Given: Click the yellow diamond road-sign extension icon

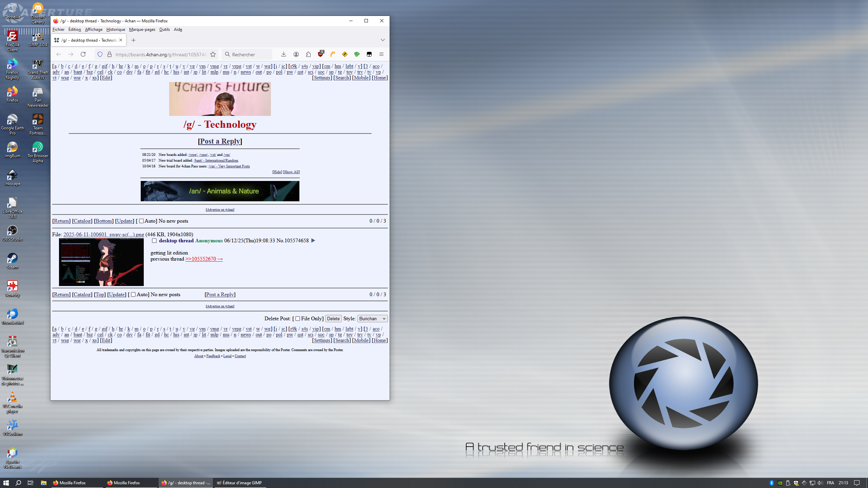Looking at the screenshot, I should pyautogui.click(x=345, y=54).
